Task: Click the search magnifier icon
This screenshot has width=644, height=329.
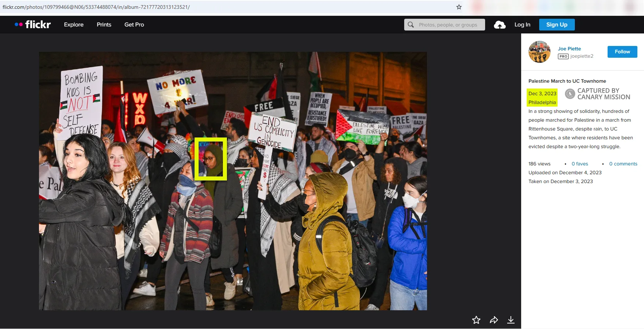Action: (x=411, y=25)
